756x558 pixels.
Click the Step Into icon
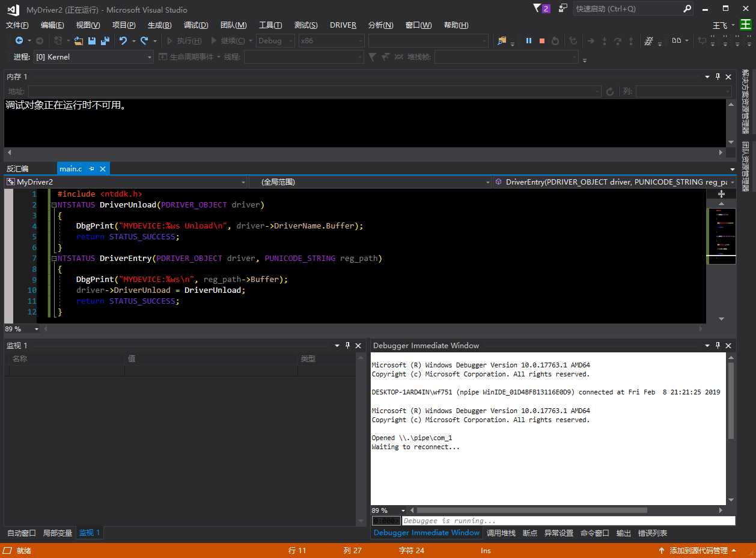pyautogui.click(x=604, y=41)
